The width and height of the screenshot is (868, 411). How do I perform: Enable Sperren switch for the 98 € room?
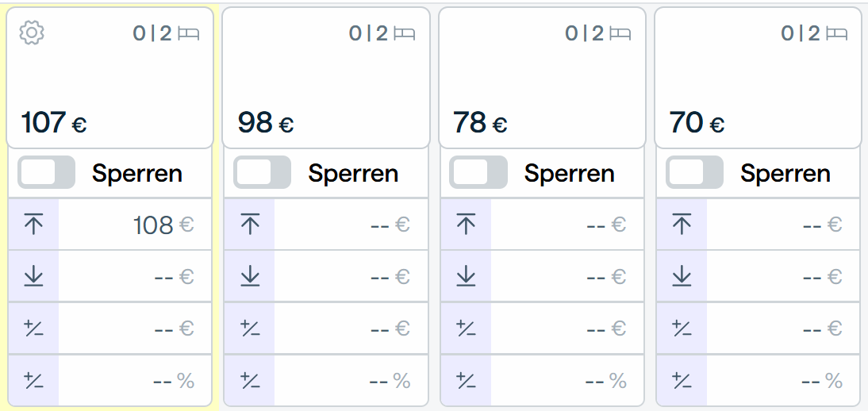(263, 172)
